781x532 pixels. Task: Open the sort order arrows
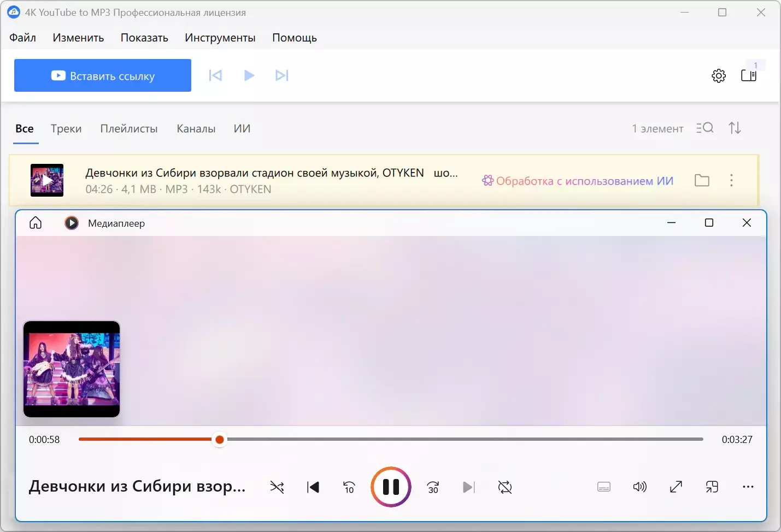point(735,128)
